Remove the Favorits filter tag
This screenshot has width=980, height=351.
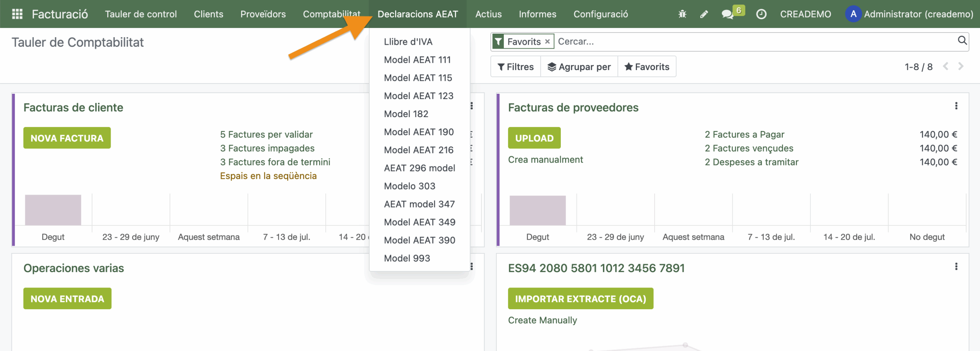547,42
